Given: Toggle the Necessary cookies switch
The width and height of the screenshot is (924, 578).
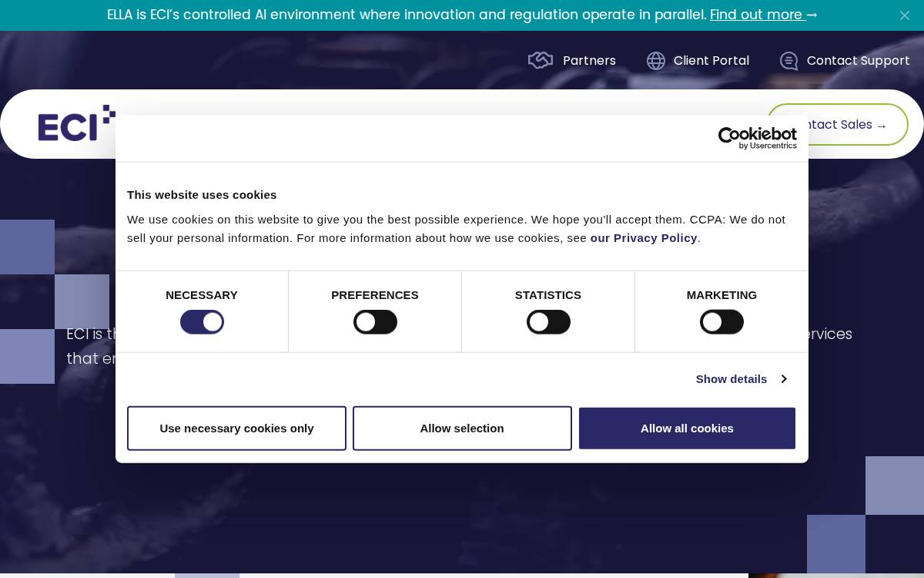Looking at the screenshot, I should 202,322.
